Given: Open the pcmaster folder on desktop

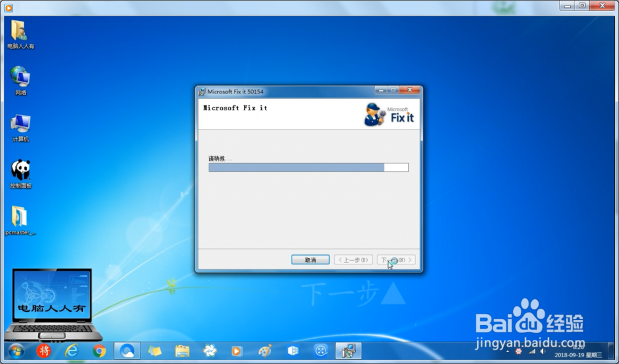Looking at the screenshot, I should point(20,220).
